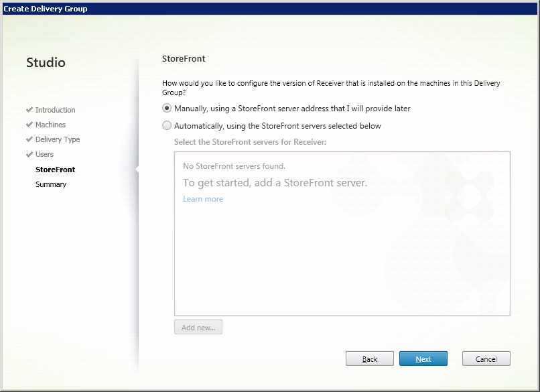Click the Studio title text

click(x=46, y=62)
